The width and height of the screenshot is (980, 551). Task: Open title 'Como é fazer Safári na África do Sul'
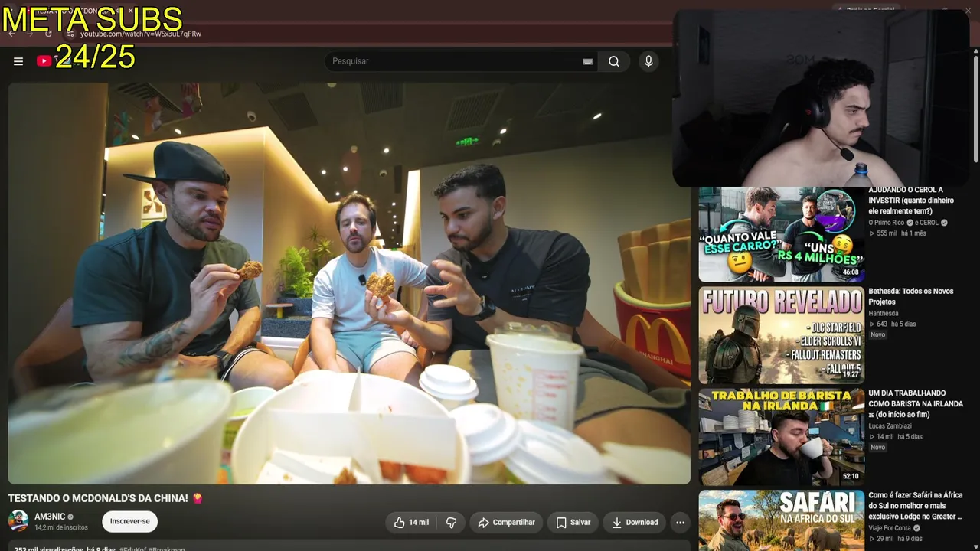point(916,506)
